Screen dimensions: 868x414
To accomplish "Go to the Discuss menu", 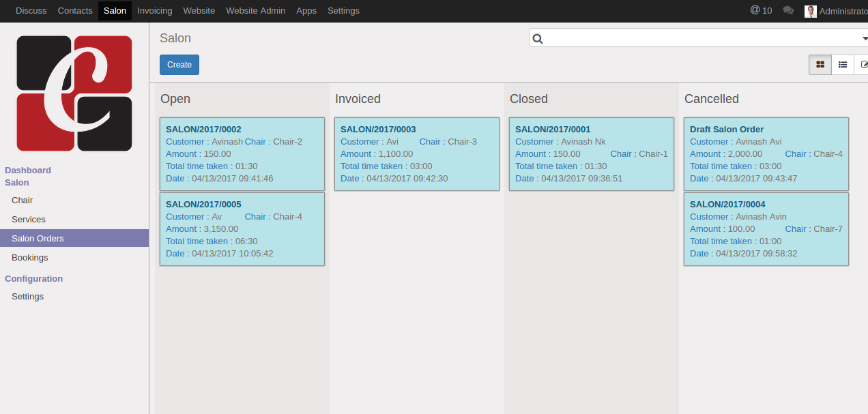I will 31,11.
